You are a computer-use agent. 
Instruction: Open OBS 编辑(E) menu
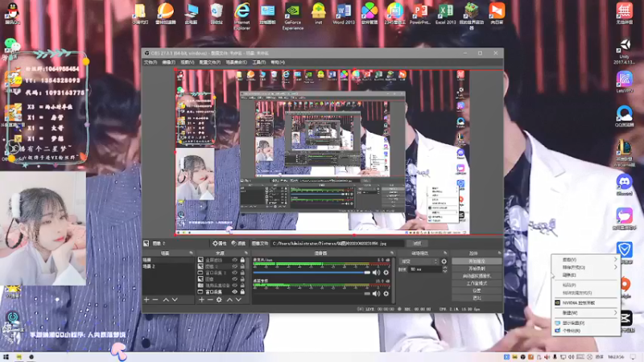pyautogui.click(x=169, y=63)
